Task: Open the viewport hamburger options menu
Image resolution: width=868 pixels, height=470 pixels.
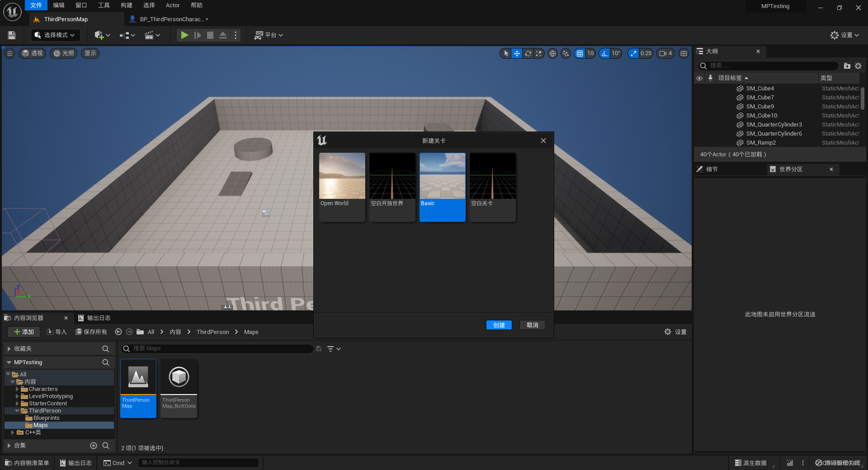Action: [x=9, y=53]
